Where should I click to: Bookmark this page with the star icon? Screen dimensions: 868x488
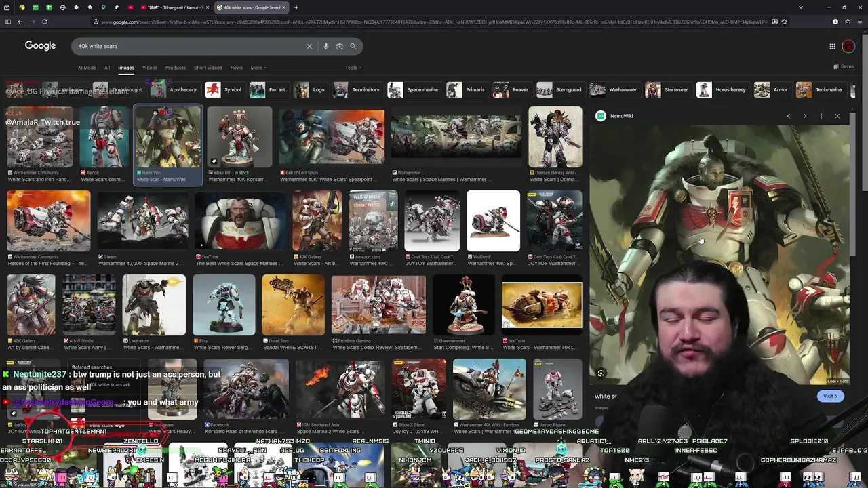tap(784, 22)
